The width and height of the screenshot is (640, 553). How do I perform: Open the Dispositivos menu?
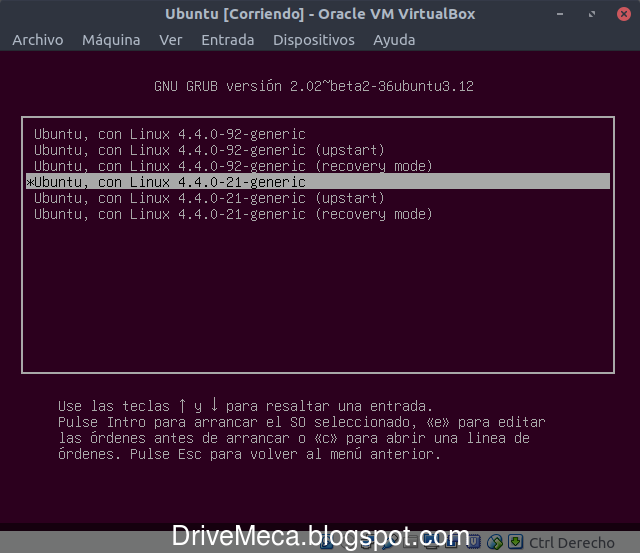pos(314,40)
